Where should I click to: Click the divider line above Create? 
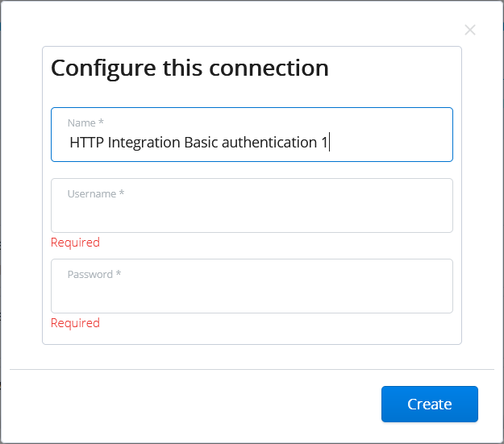tap(252, 369)
